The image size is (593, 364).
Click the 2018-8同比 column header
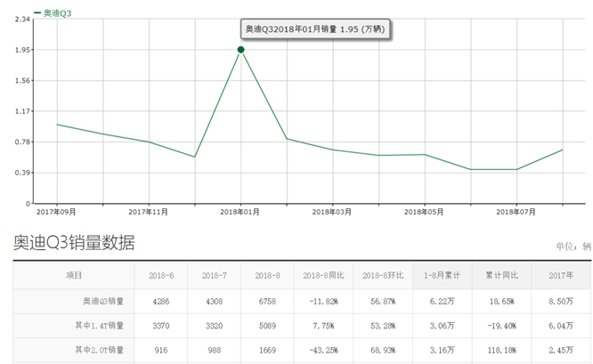point(323,276)
